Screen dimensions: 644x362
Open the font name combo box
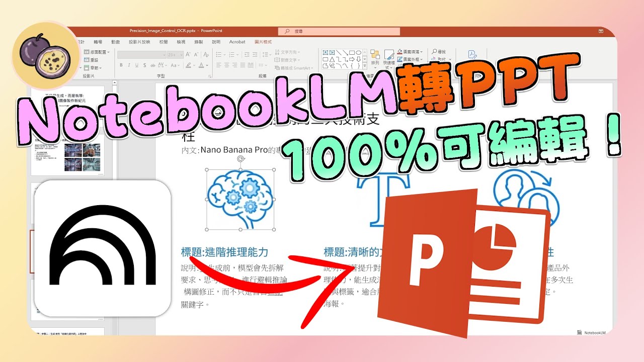[x=142, y=55]
